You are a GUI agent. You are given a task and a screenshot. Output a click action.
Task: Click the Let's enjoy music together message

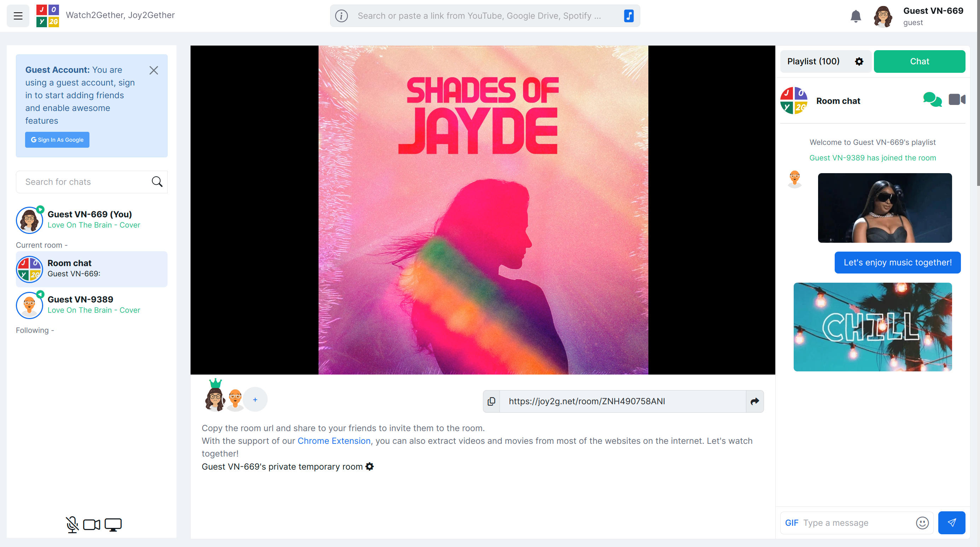897,262
